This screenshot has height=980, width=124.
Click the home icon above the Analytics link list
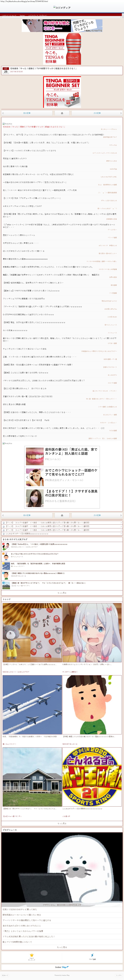coord(62,113)
